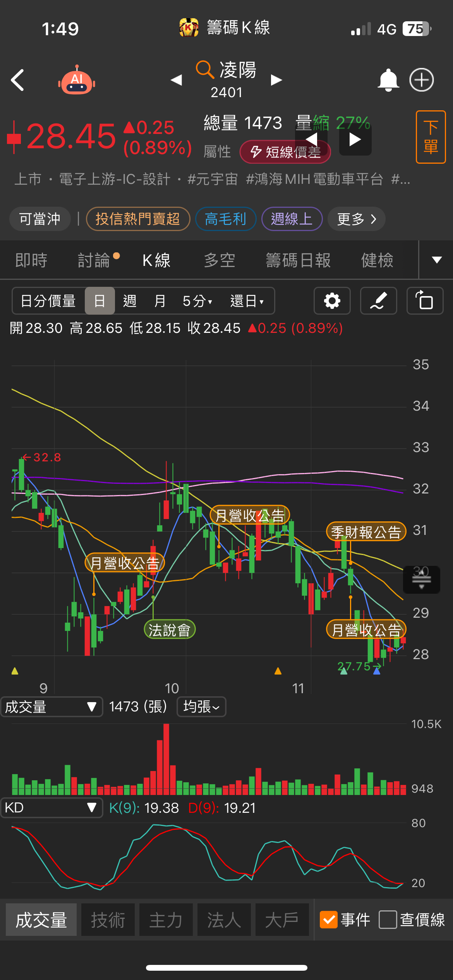Image resolution: width=453 pixels, height=980 pixels.
Task: Tap the price axis drag handle
Action: pyautogui.click(x=421, y=580)
